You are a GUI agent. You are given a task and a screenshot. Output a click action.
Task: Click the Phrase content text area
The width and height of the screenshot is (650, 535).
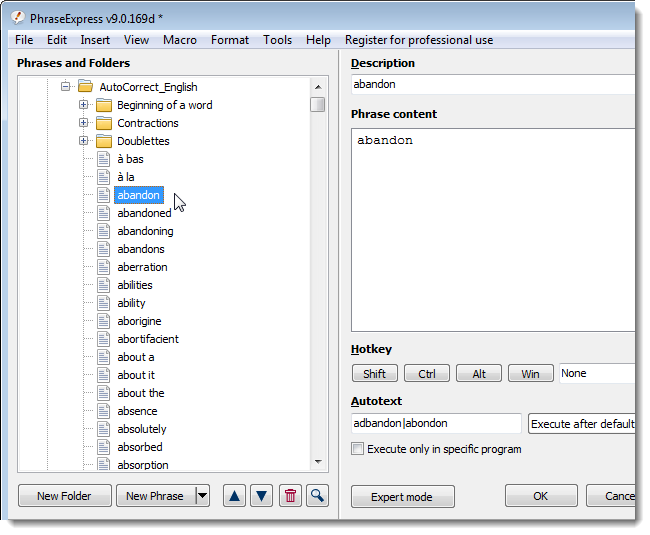tap(493, 230)
